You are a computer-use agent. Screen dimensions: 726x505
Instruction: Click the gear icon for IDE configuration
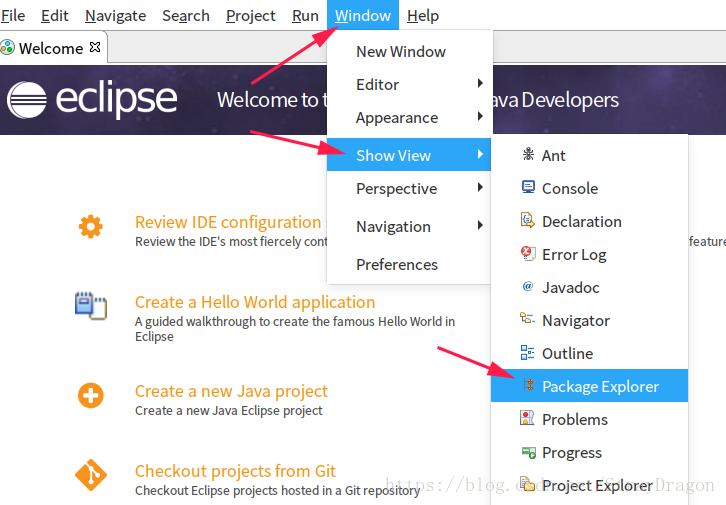pos(90,227)
